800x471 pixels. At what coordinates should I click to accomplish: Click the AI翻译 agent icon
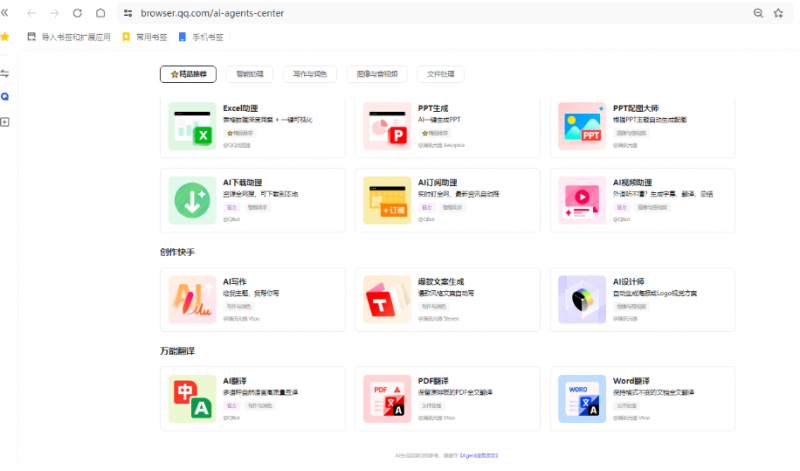[192, 399]
